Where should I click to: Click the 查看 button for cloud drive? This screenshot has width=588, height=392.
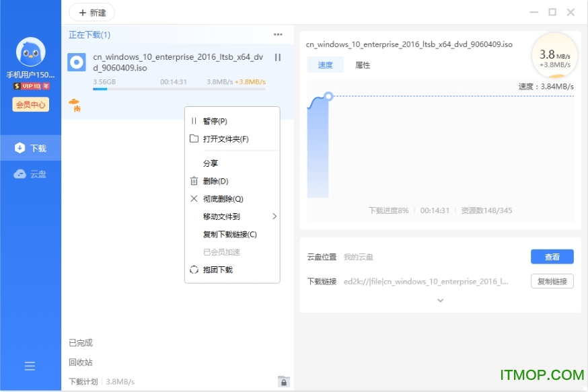[x=552, y=256]
